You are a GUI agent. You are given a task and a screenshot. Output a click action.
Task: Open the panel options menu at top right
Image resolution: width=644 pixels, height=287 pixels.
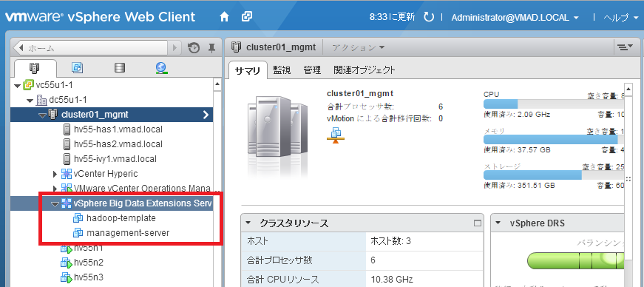point(625,47)
